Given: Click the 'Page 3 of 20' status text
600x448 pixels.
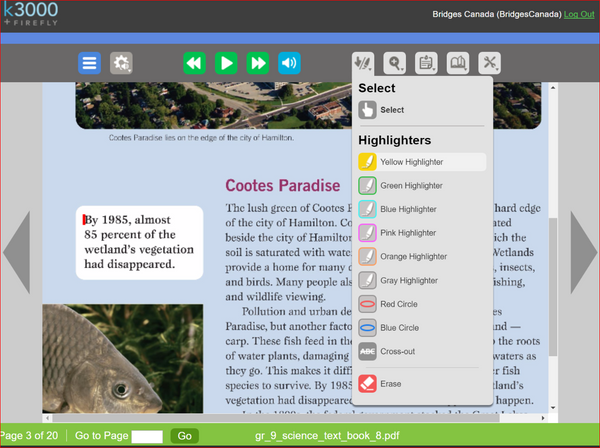Looking at the screenshot, I should [29, 436].
